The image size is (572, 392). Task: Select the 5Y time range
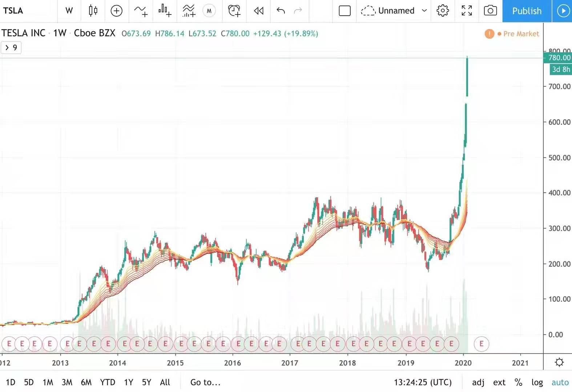(x=146, y=382)
